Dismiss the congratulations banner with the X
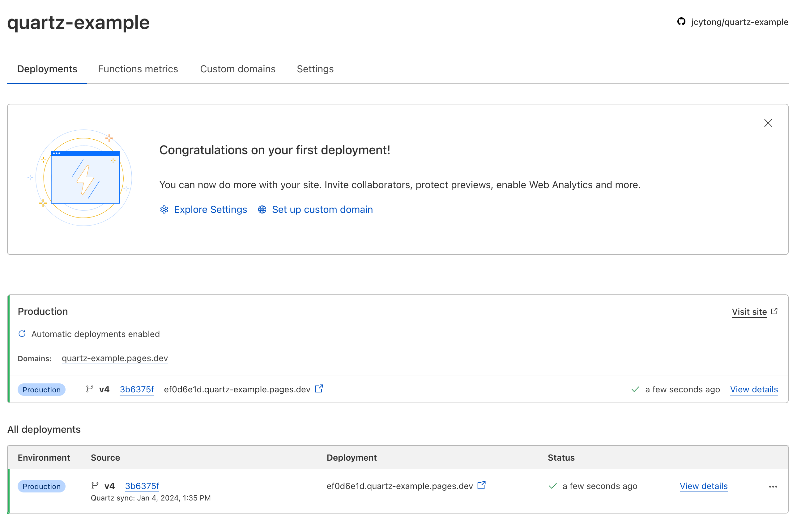This screenshot has height=532, width=797. [x=768, y=123]
